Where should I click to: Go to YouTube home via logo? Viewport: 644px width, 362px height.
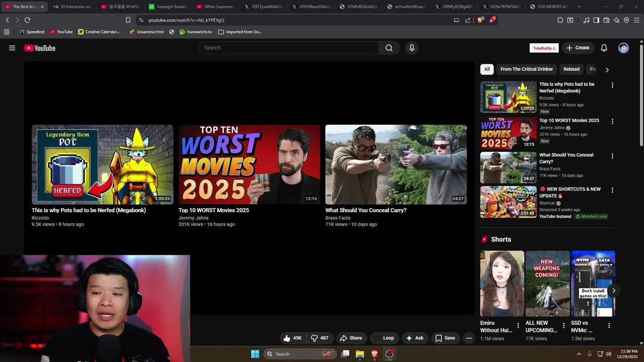click(40, 48)
